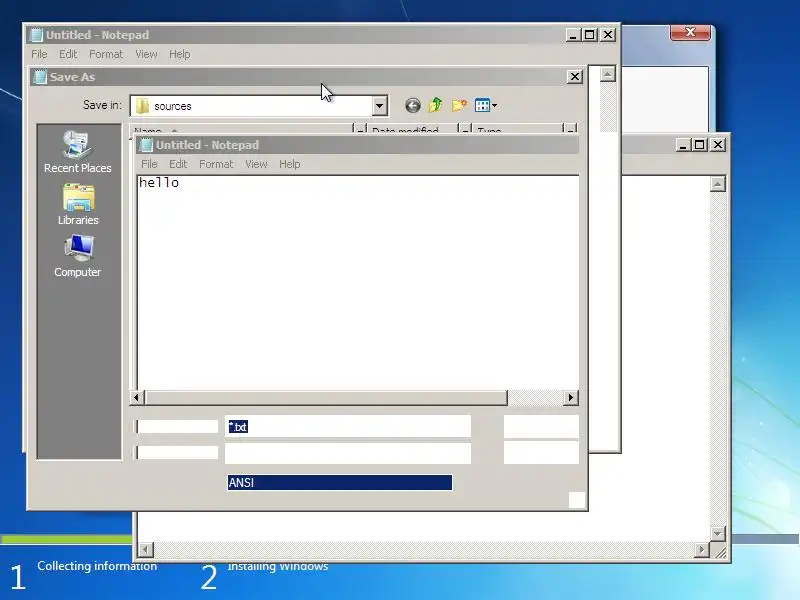Image resolution: width=800 pixels, height=600 pixels.
Task: Open View menu above the hello text
Action: pyautogui.click(x=256, y=164)
